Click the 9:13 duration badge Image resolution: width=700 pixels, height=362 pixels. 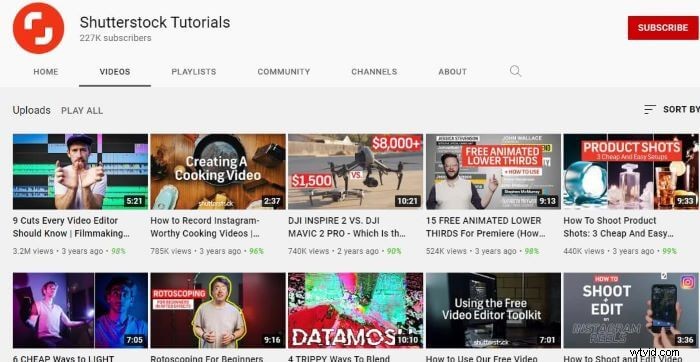point(547,201)
